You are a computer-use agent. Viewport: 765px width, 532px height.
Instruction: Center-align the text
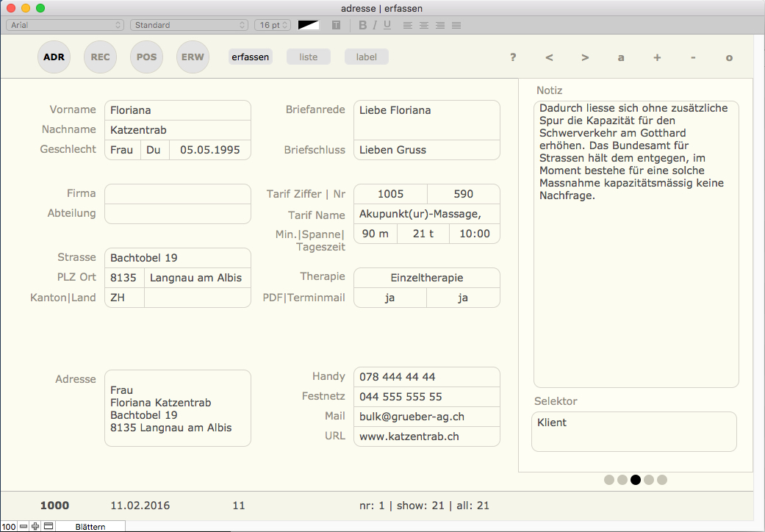click(424, 25)
